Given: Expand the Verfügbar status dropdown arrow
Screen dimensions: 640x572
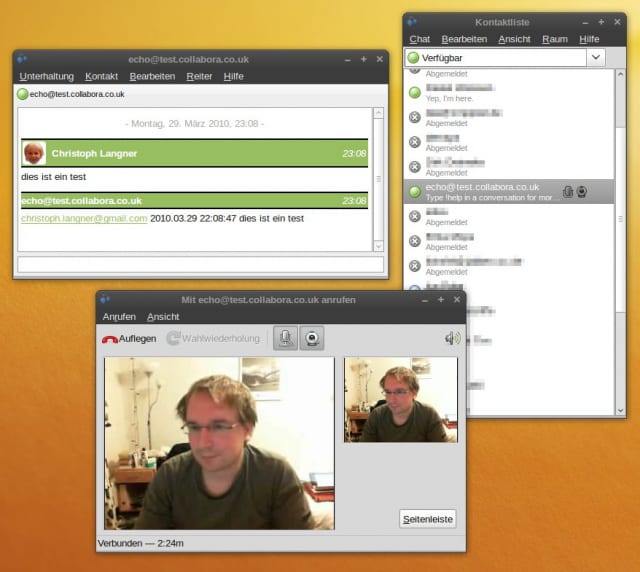Looking at the screenshot, I should [596, 57].
